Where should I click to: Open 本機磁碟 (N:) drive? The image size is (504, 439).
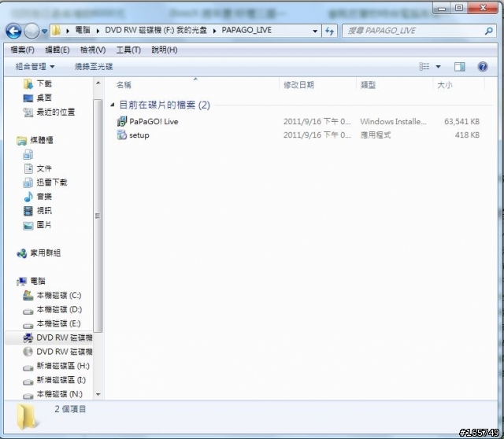(60, 394)
